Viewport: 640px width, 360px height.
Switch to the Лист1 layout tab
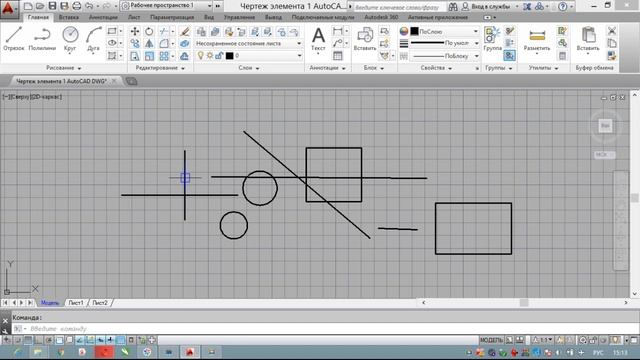76,302
